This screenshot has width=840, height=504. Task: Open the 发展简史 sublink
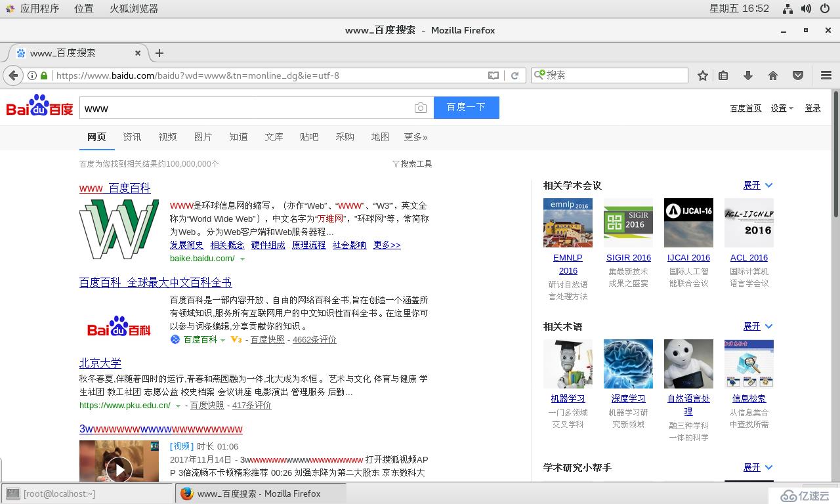coord(187,245)
